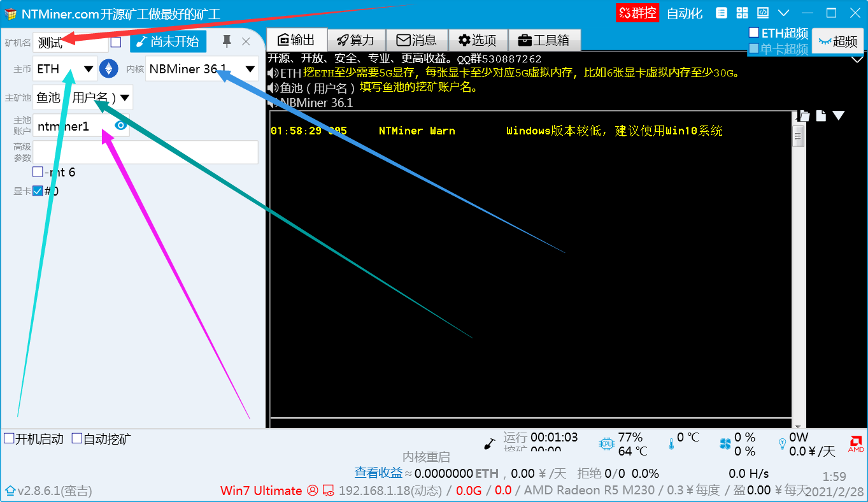Toggle checkbox beside miner name field

point(116,42)
